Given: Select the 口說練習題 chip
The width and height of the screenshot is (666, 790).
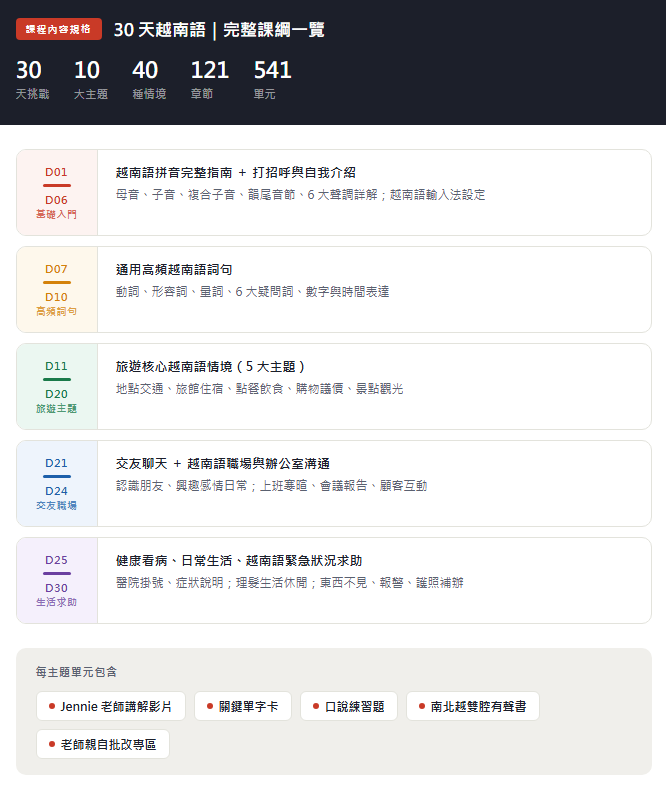Looking at the screenshot, I should pyautogui.click(x=349, y=706).
